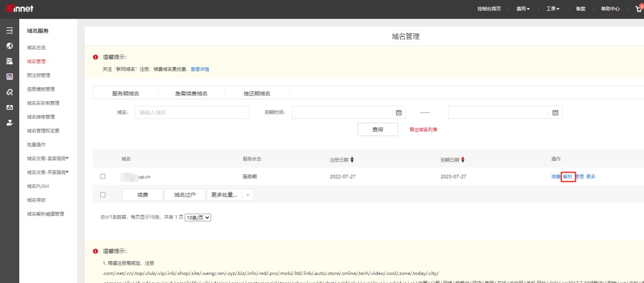Click the 解析 link for the domain
The height and width of the screenshot is (283, 644).
click(x=568, y=177)
